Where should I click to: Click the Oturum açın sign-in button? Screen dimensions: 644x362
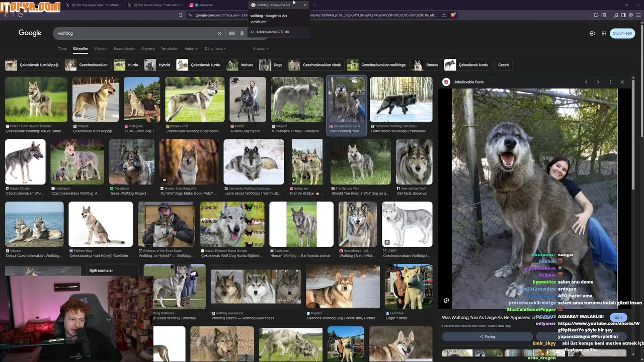pyautogui.click(x=622, y=33)
